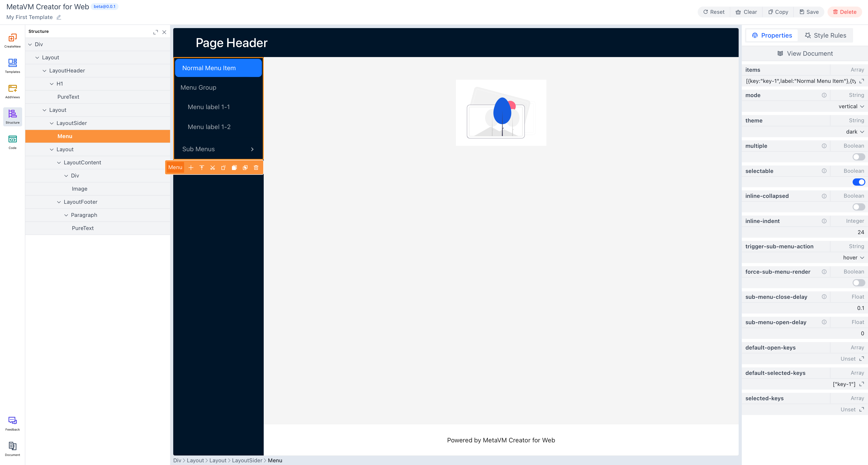Click the info icon next to multiple

(824, 146)
